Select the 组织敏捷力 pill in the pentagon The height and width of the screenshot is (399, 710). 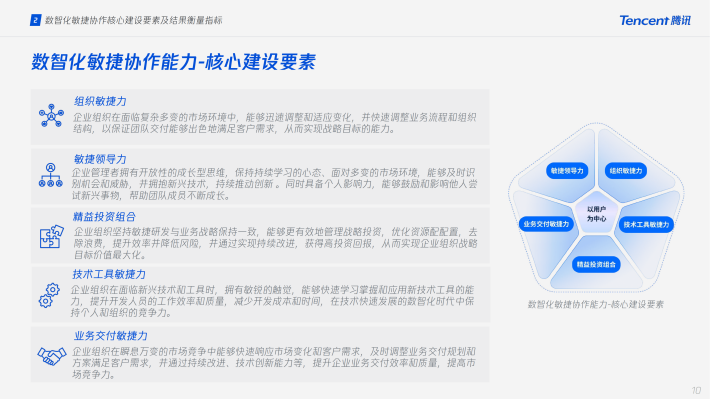(x=625, y=171)
